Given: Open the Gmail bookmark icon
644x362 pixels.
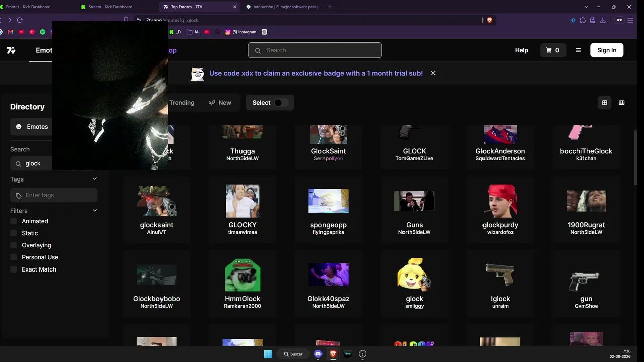Looking at the screenshot, I should coord(11,32).
